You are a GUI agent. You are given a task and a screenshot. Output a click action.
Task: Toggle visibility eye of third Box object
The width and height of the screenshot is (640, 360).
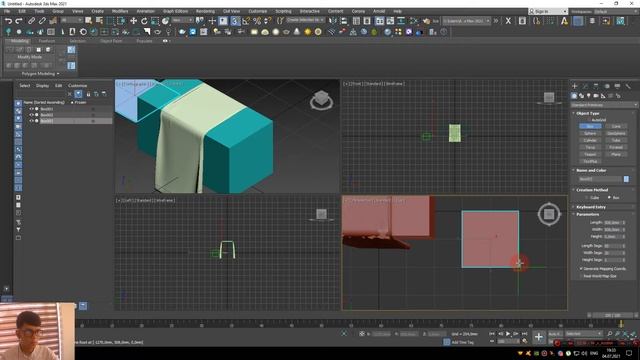pyautogui.click(x=32, y=121)
